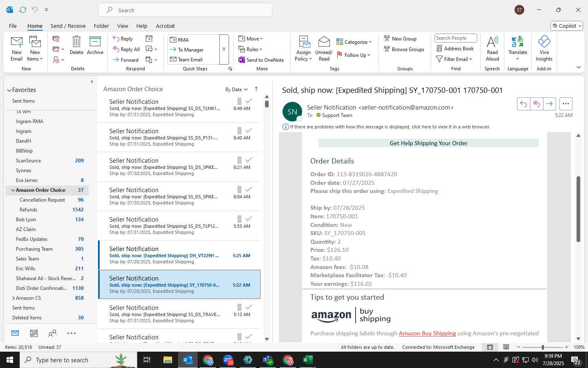Select the RMA quick step

(194, 40)
